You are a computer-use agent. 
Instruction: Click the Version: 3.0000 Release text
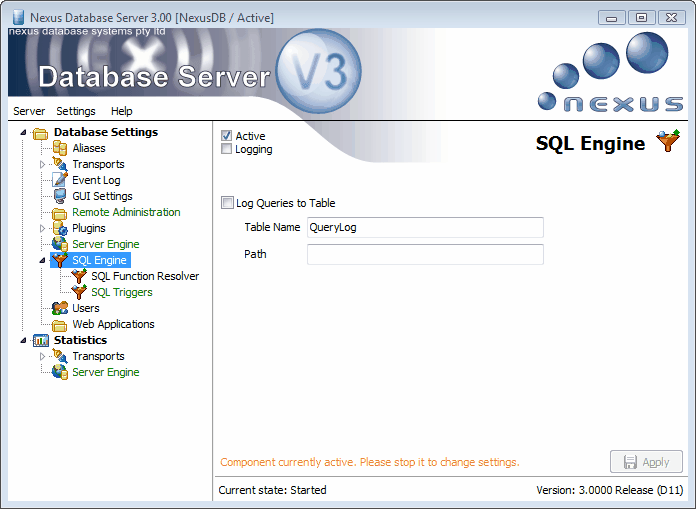(610, 490)
